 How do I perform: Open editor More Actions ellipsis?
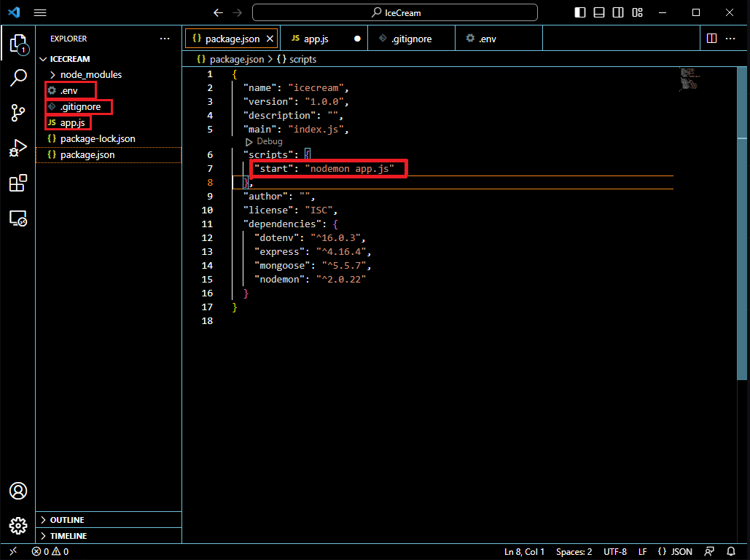coord(730,38)
